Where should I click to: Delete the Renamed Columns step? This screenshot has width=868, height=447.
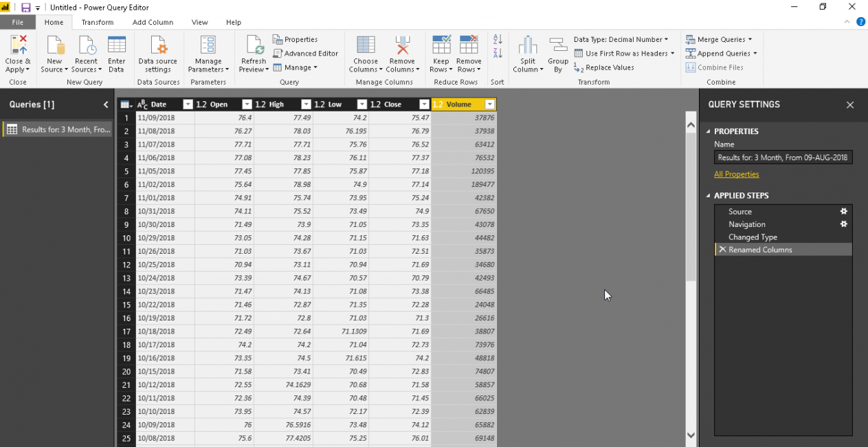click(722, 250)
